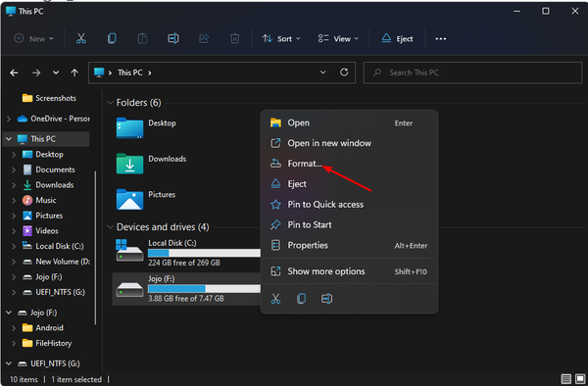Viewport: 588px width, 386px height.
Task: Open the three-dot See more menu
Action: pos(441,38)
